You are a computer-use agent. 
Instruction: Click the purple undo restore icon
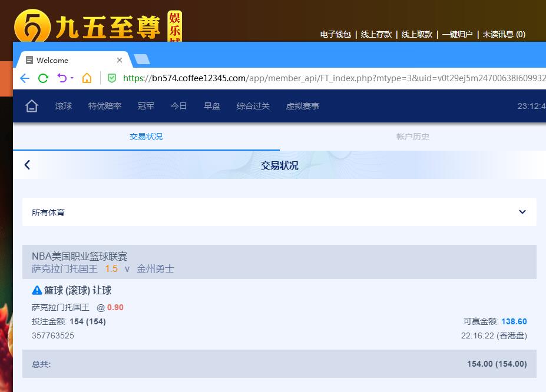click(x=62, y=78)
